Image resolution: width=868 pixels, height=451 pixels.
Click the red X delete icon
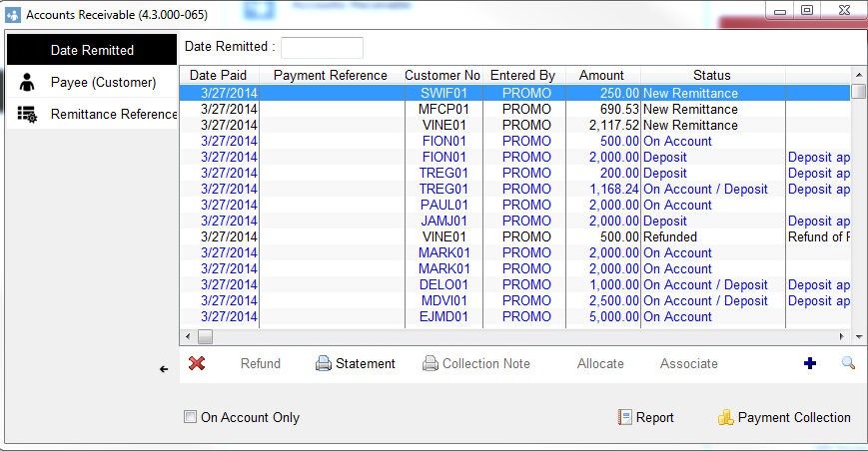(197, 363)
